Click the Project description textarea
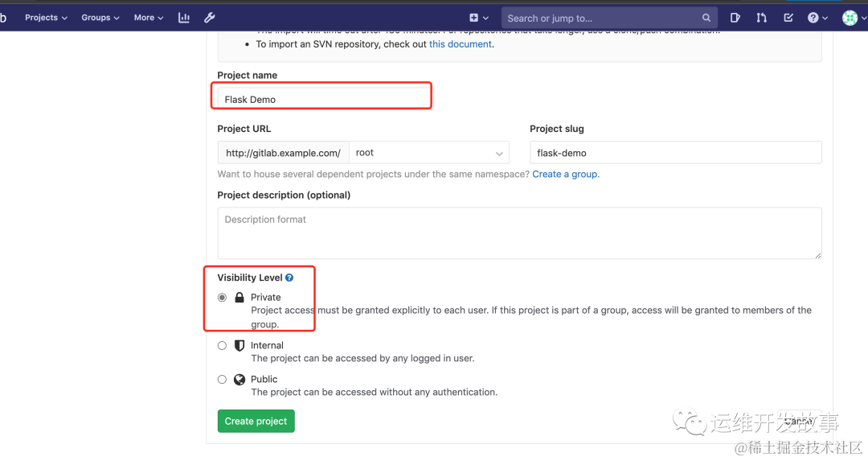Image resolution: width=868 pixels, height=461 pixels. (x=519, y=233)
